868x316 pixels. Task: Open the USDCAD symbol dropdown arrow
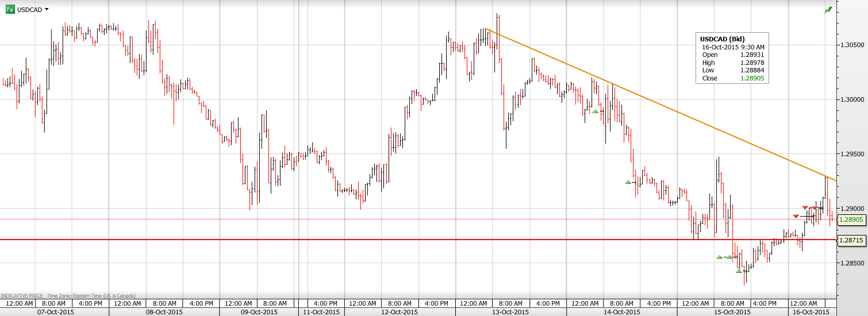tap(47, 10)
